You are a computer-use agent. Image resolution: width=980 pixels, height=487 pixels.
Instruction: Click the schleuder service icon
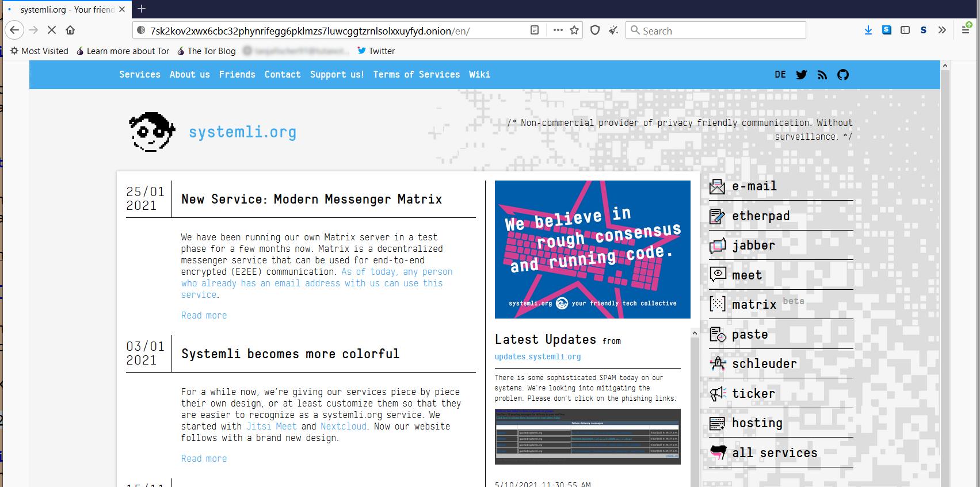point(717,363)
